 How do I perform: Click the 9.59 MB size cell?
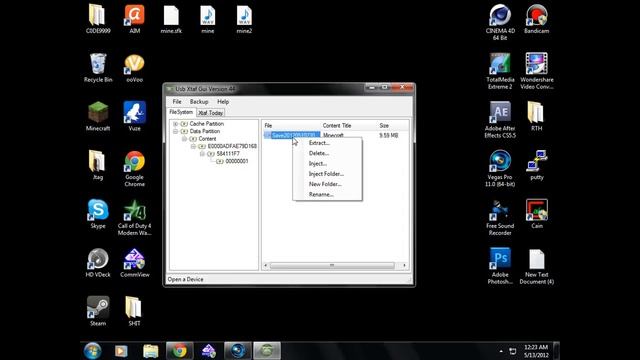[x=389, y=135]
